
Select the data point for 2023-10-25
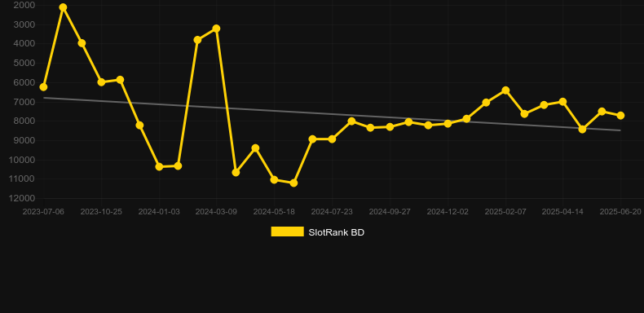[x=101, y=82]
